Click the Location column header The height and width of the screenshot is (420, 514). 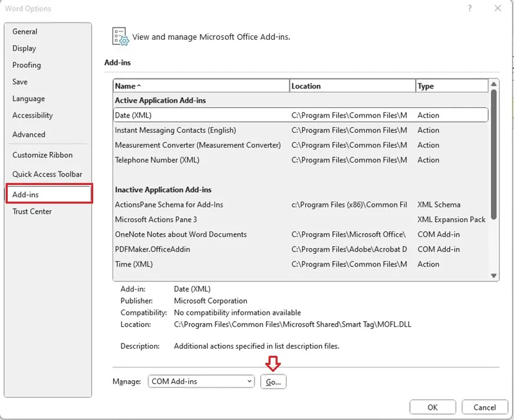pyautogui.click(x=353, y=86)
